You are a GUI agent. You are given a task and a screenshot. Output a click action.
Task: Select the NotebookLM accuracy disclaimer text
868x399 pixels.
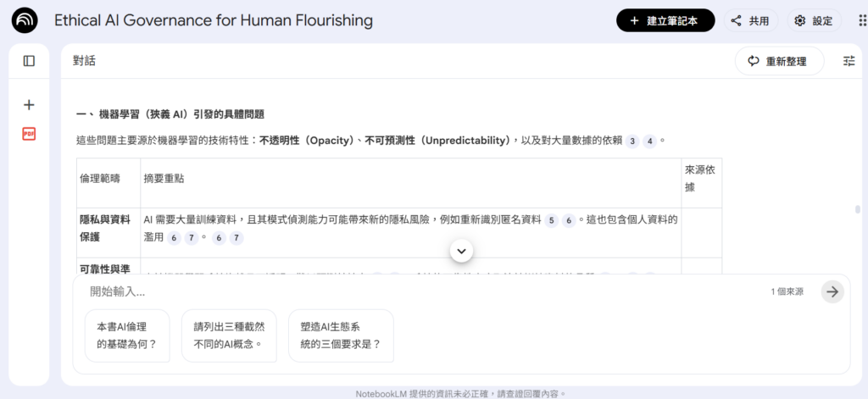pyautogui.click(x=460, y=393)
